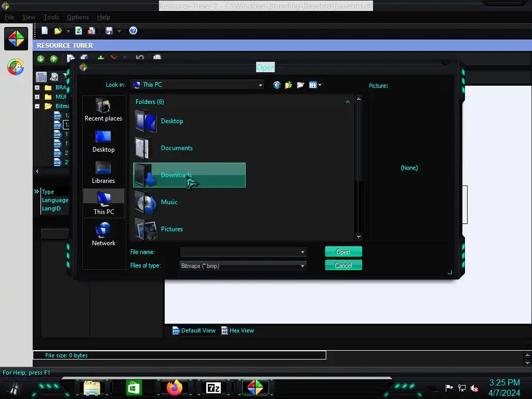The image size is (532, 399).
Task: Click the red check mark icon in resource toolbar
Action: tap(114, 57)
